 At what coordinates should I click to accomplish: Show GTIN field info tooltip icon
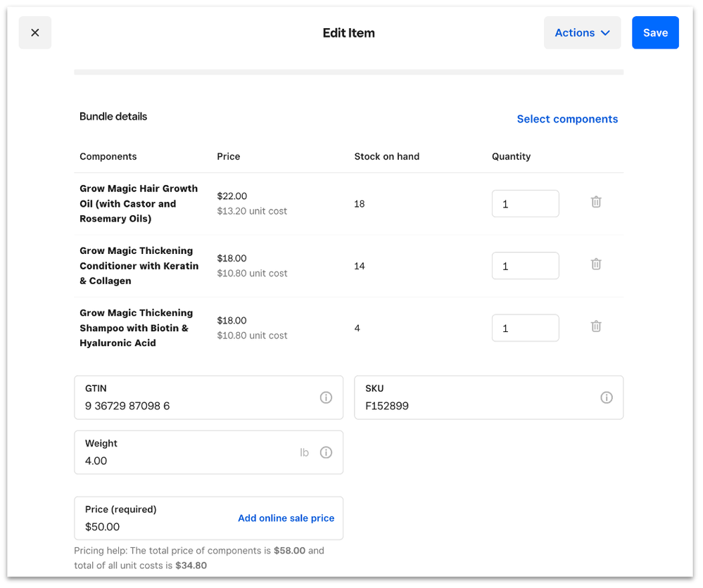coord(326,397)
